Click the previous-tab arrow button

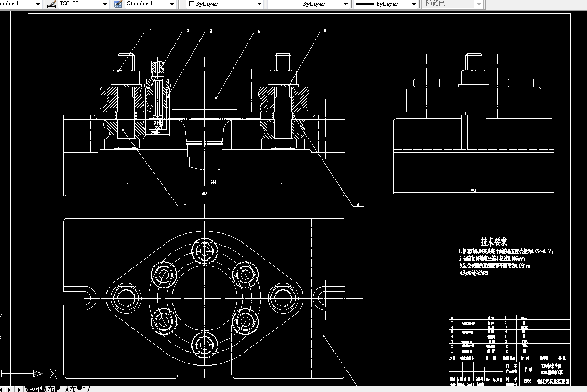point(2,389)
